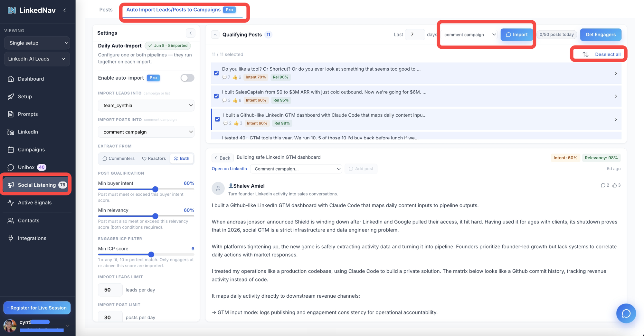Image resolution: width=644 pixels, height=336 pixels.
Task: Open the 'Comment campaign...' dropdown in post detail
Action: (296, 169)
